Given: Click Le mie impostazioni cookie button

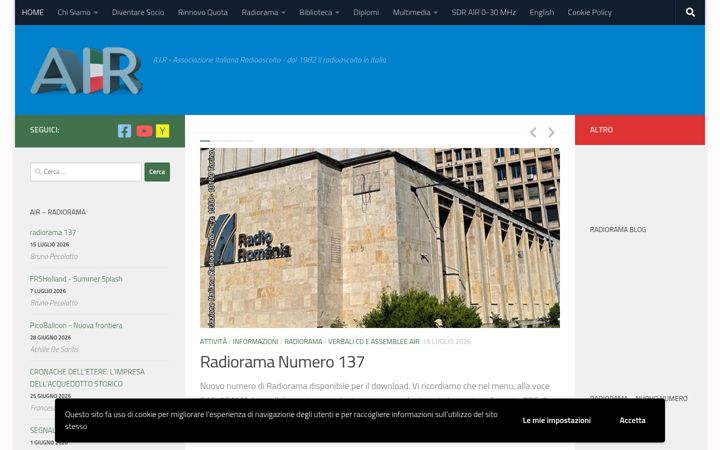Looking at the screenshot, I should pos(557,420).
